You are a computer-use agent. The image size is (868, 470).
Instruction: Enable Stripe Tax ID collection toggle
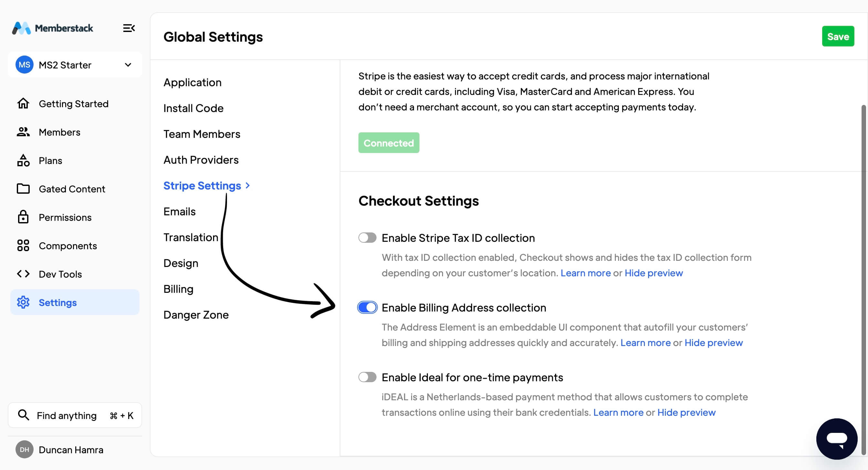tap(367, 238)
